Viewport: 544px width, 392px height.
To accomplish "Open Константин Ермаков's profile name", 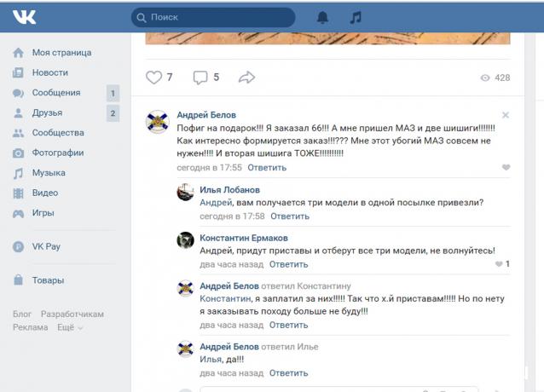I will point(244,238).
